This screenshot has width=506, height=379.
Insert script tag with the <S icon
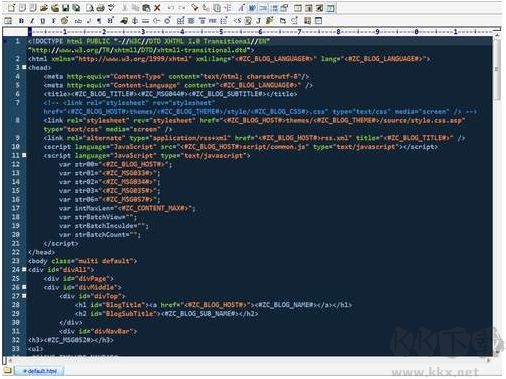click(237, 21)
